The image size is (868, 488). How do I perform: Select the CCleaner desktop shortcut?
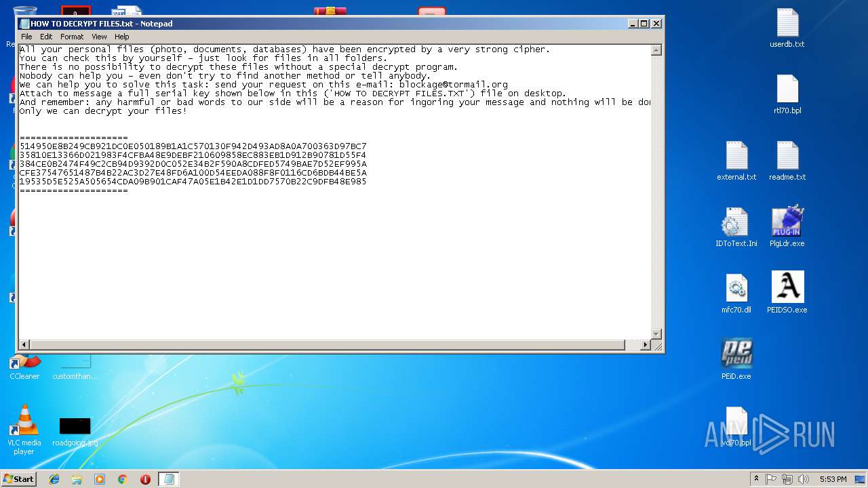[x=24, y=367]
